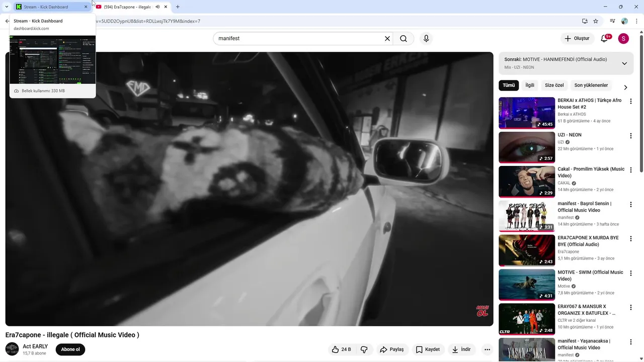Open notifications via the bell icon
The width and height of the screenshot is (644, 362).
[x=605, y=38]
